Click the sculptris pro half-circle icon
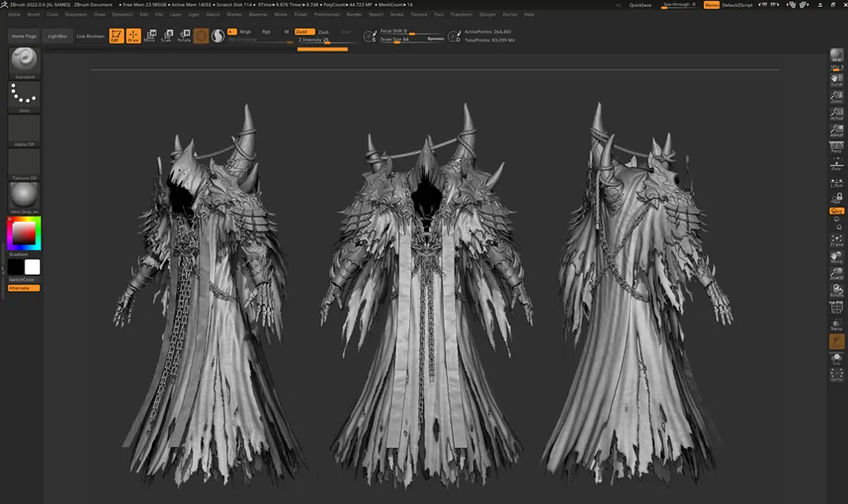 218,36
